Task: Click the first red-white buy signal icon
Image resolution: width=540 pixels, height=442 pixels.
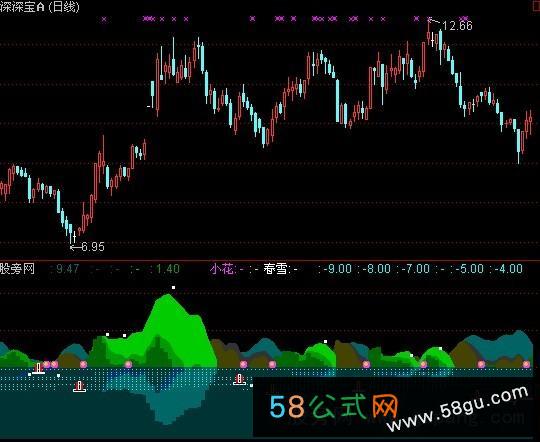Action: click(x=38, y=369)
